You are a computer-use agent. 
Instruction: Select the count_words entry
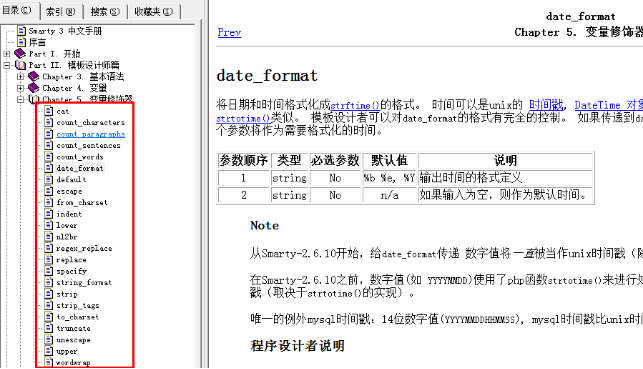point(80,157)
